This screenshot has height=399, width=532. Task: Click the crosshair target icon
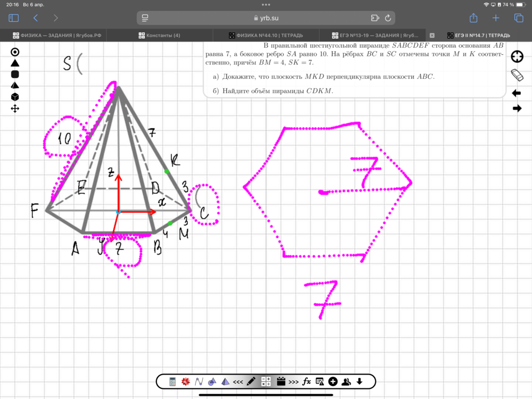click(517, 57)
